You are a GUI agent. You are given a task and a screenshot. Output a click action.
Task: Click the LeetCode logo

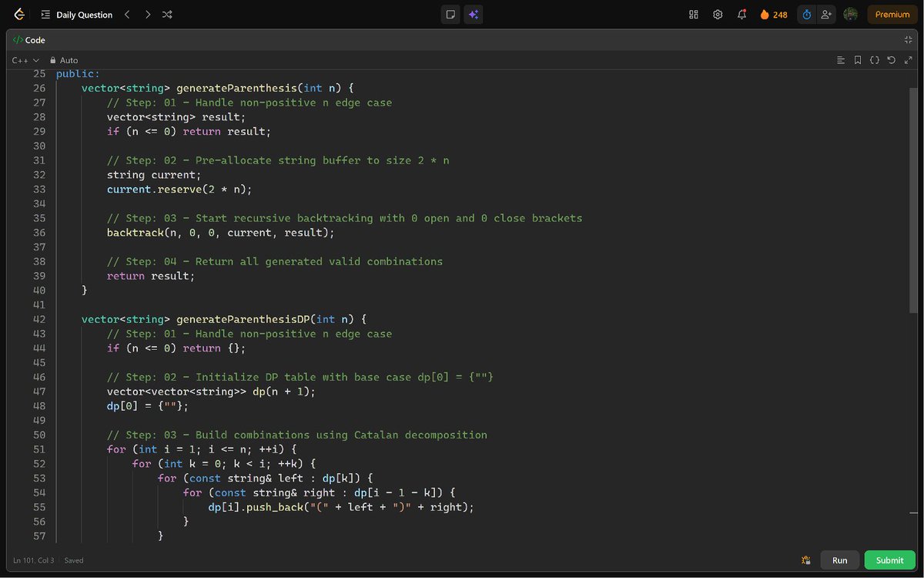tap(19, 15)
